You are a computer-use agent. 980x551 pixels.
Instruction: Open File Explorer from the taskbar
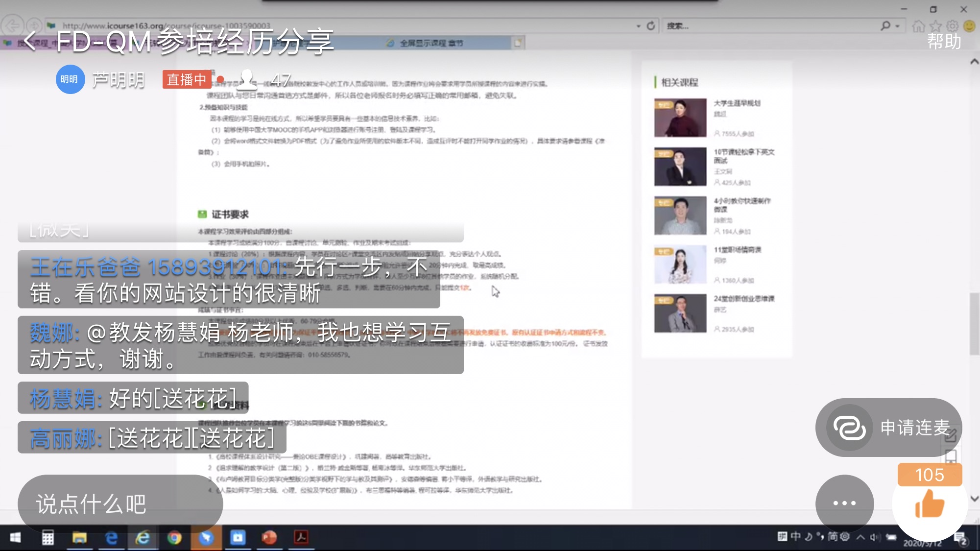(x=79, y=538)
